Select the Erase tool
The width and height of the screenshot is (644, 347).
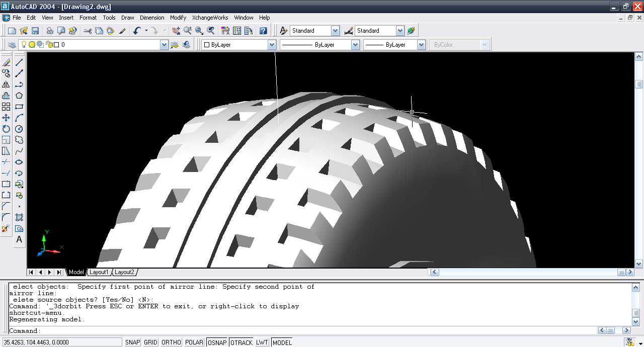point(6,62)
